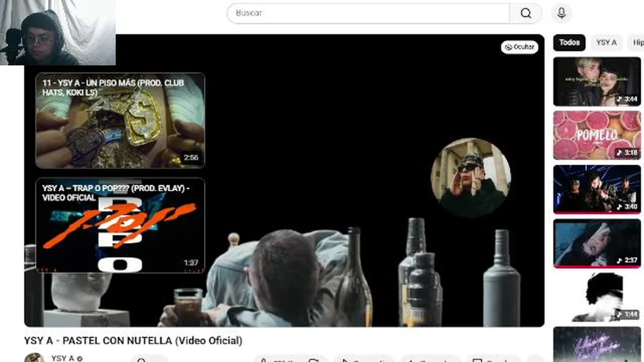Click the Buscar search field
644x362 pixels.
[x=368, y=13]
